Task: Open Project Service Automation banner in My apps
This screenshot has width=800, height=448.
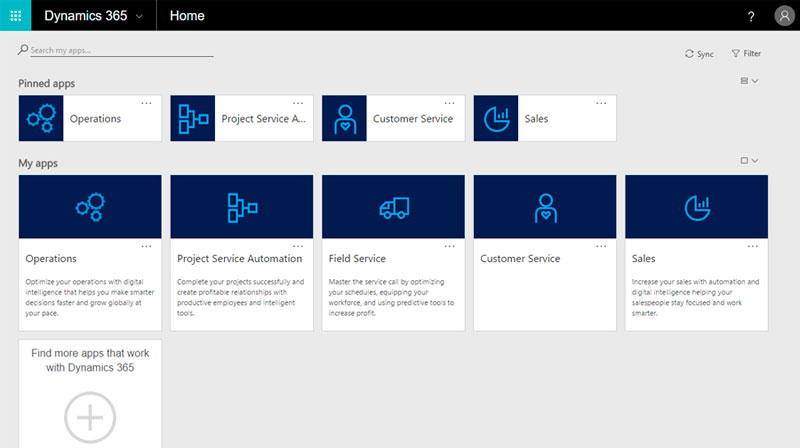Action: [242, 207]
